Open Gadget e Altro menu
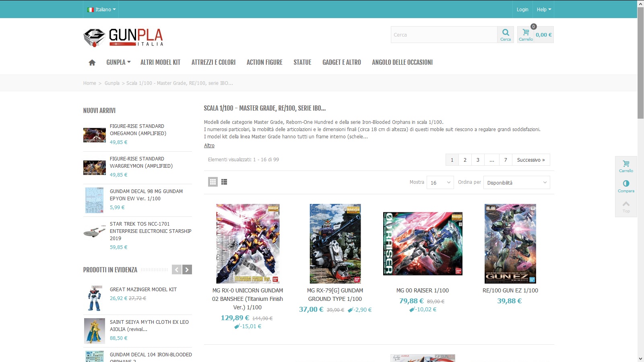Viewport: 644px width, 362px height. pos(342,62)
